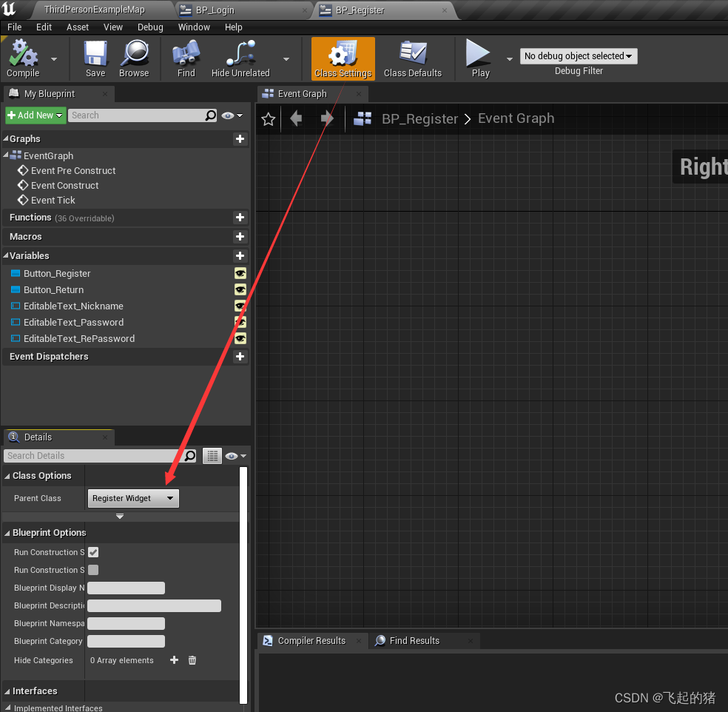Image resolution: width=728 pixels, height=712 pixels.
Task: Toggle visibility of Button_Register variable
Action: (240, 273)
